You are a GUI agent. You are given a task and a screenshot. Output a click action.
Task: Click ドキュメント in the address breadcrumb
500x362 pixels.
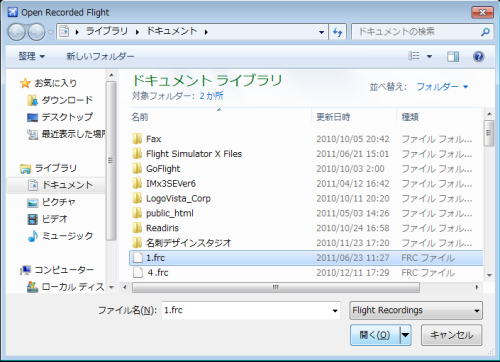pyautogui.click(x=172, y=32)
